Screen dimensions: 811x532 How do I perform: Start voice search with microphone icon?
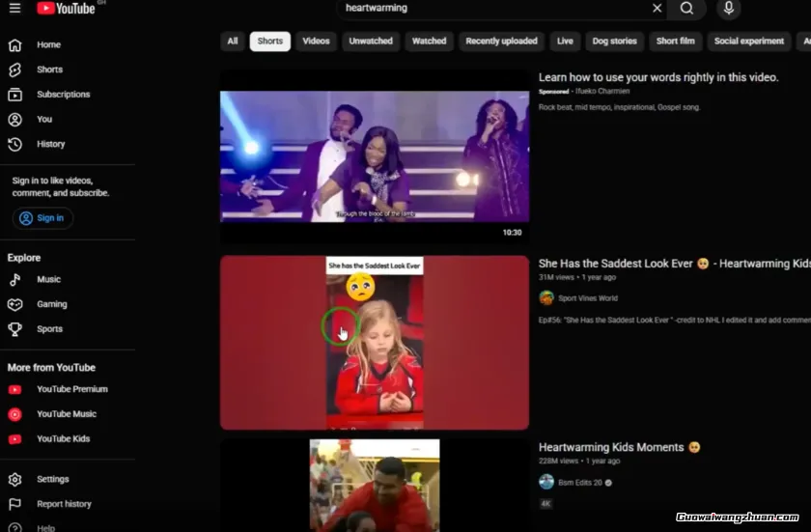coord(728,8)
